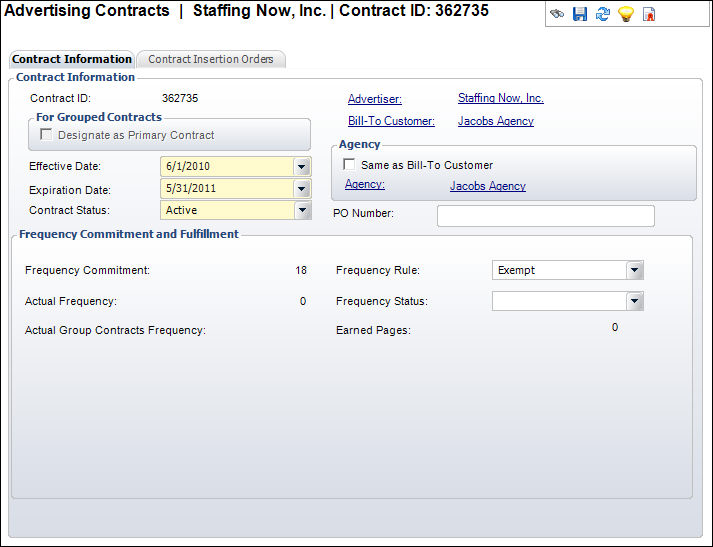Switch to Contract Insertion Orders tab
Image resolution: width=713 pixels, height=547 pixels.
[x=211, y=59]
